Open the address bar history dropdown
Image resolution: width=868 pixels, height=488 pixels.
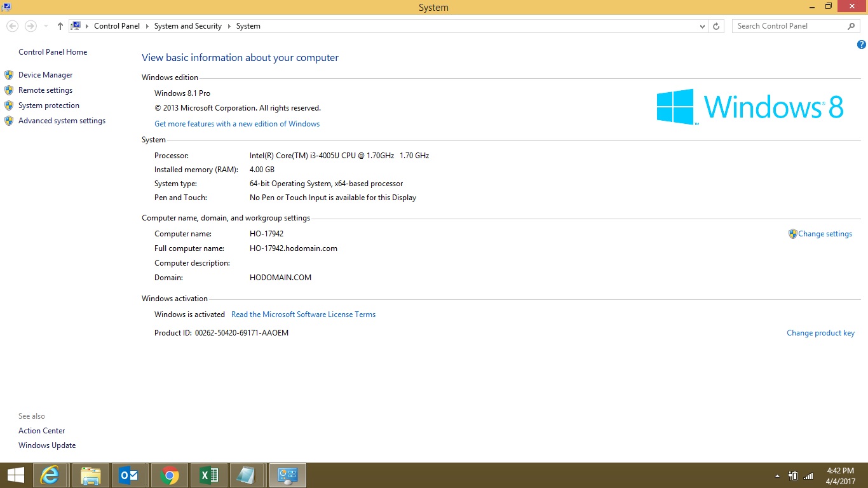coord(702,26)
